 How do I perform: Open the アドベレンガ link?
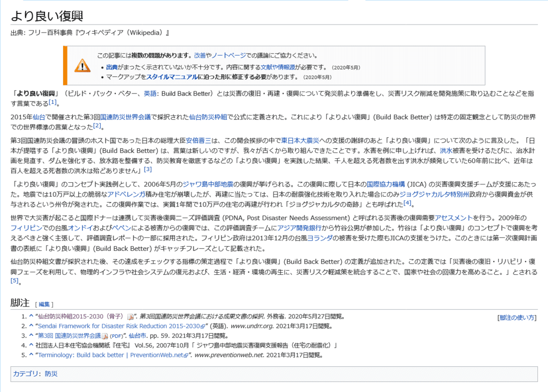tap(126, 195)
